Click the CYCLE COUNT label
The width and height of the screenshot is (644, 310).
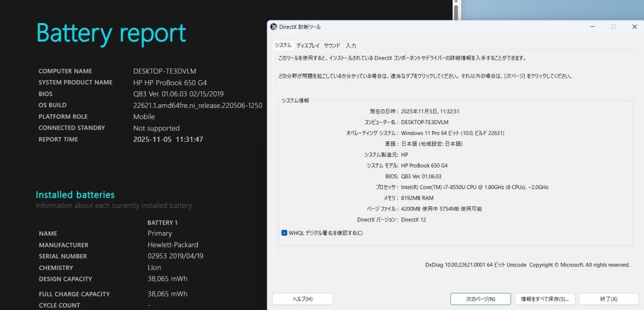tap(59, 305)
